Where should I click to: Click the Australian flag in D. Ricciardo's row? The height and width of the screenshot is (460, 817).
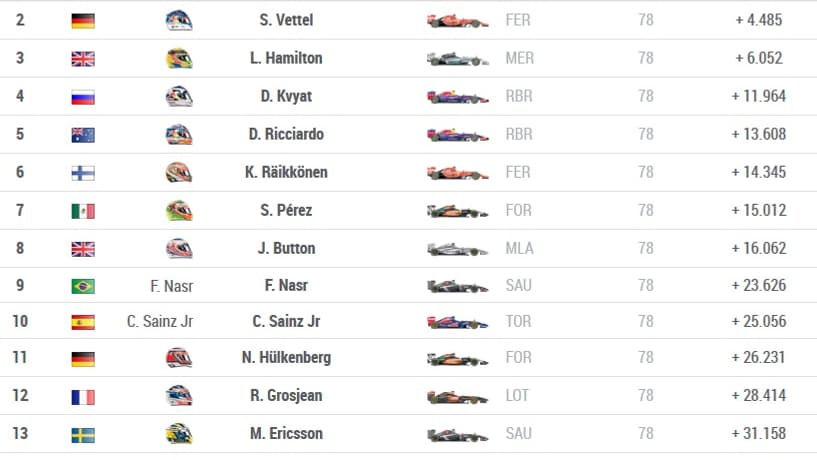83,135
